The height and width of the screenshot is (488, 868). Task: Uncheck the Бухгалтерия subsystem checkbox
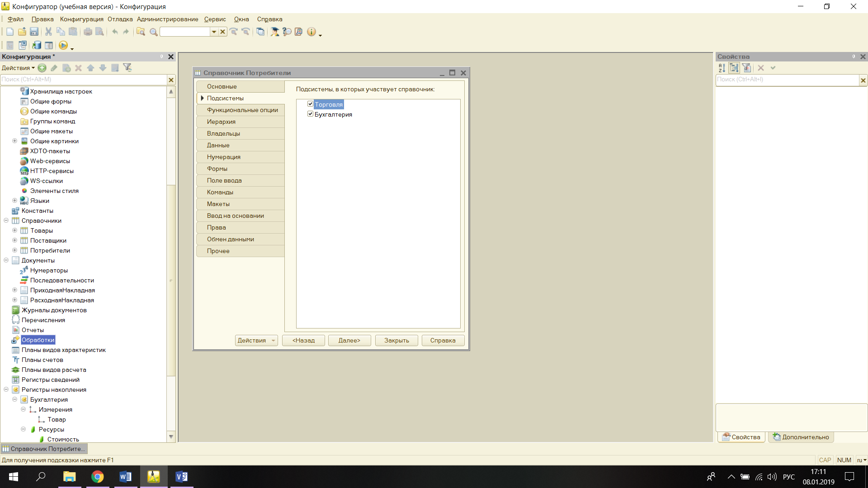(x=310, y=114)
